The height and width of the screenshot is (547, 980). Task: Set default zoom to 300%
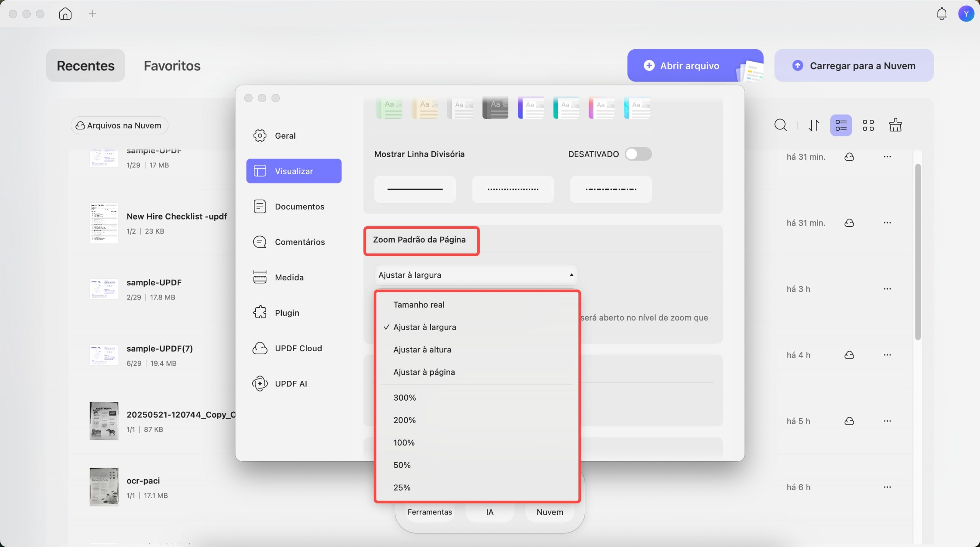pyautogui.click(x=477, y=398)
